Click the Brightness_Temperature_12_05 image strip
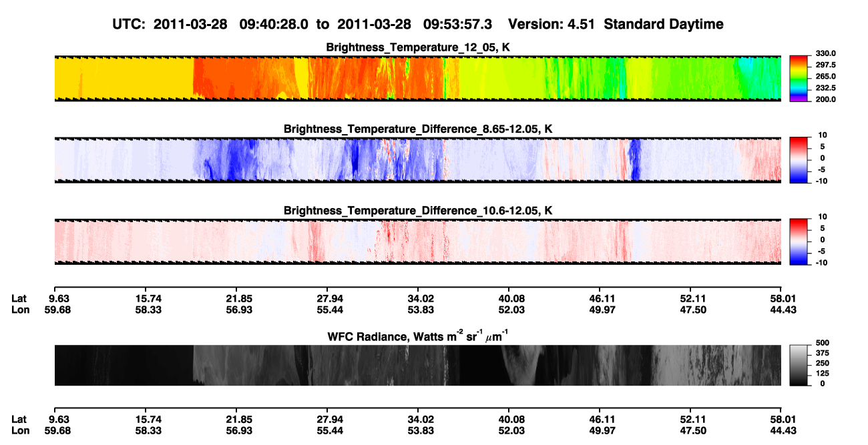Viewport: 868px width, 445px height. [x=417, y=78]
